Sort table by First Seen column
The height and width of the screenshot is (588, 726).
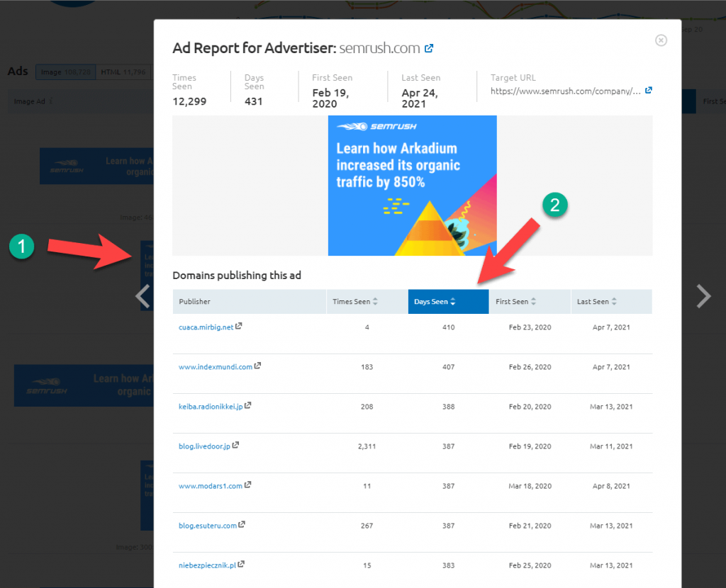[530, 302]
